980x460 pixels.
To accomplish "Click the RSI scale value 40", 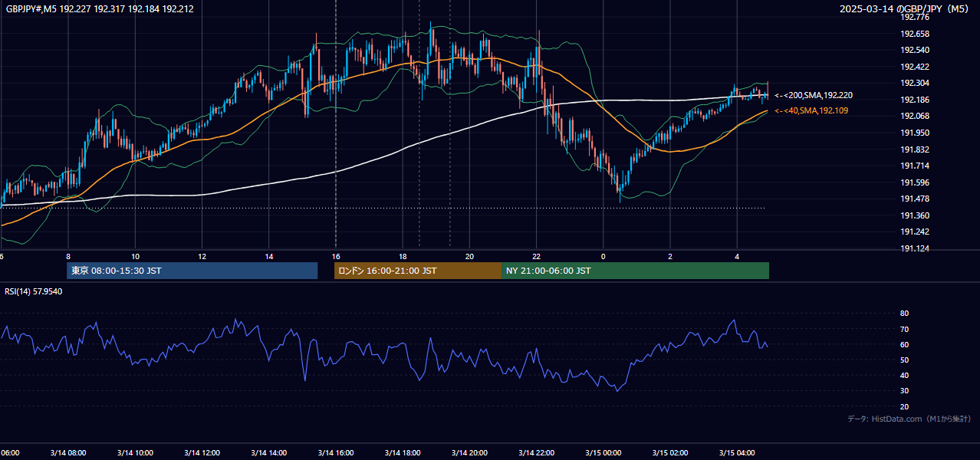I will click(904, 375).
